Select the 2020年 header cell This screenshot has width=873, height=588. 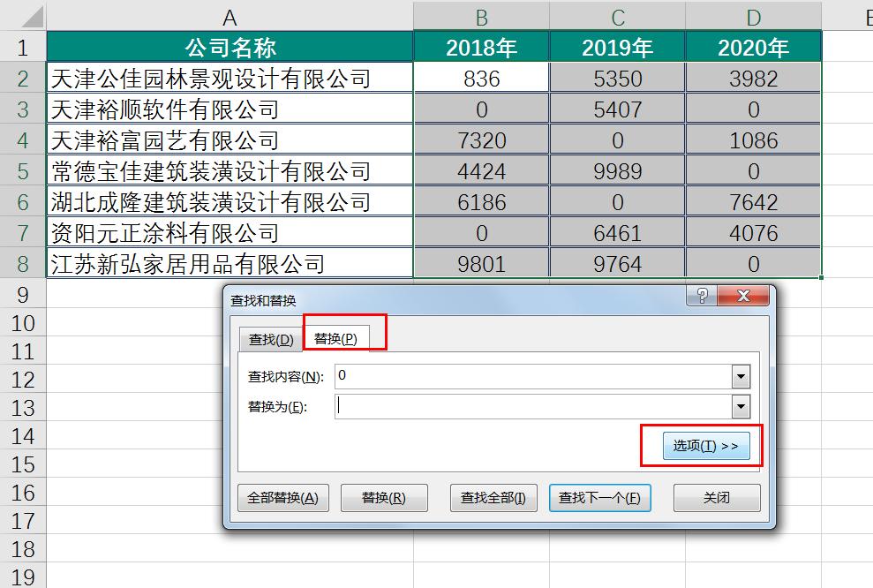(x=753, y=48)
